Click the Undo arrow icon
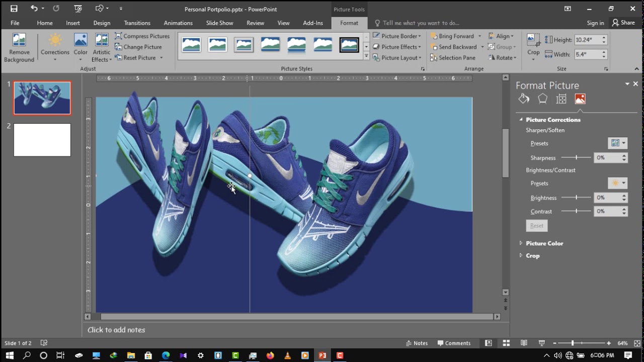Screen dimensions: 644x362 [34, 9]
